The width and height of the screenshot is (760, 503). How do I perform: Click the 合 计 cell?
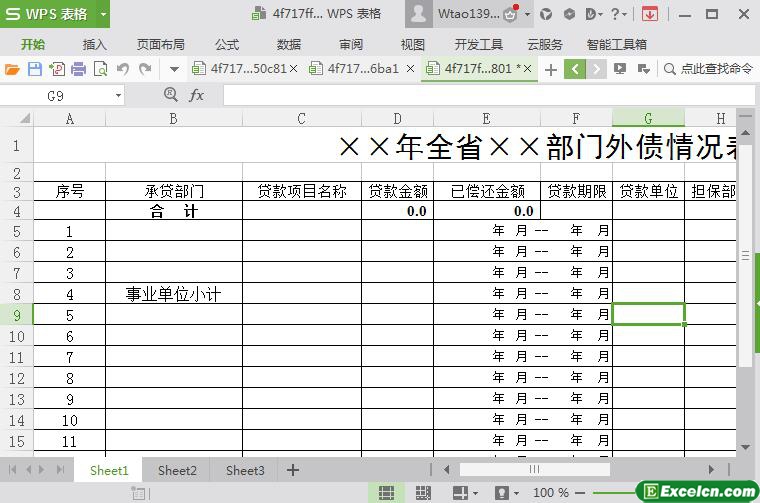(x=174, y=211)
